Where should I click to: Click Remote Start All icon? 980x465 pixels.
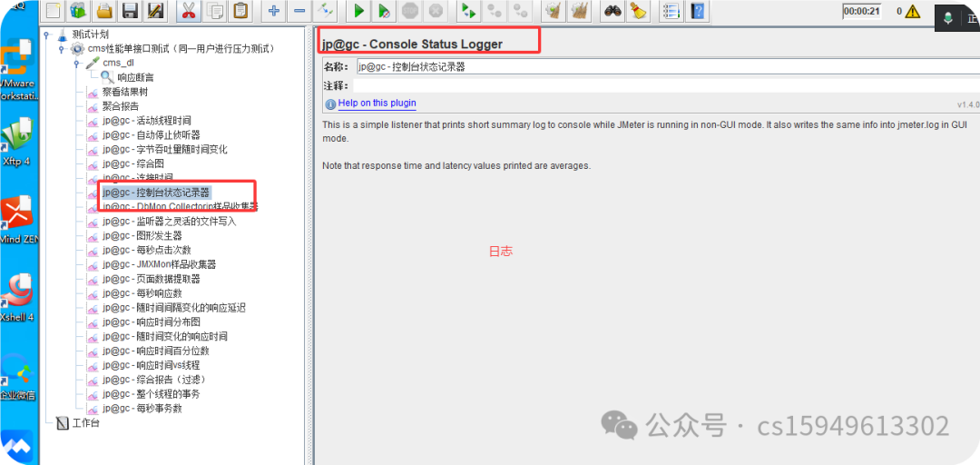click(x=468, y=10)
